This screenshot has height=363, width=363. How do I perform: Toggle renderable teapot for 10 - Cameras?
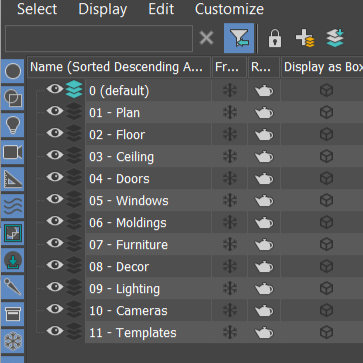[x=264, y=311]
